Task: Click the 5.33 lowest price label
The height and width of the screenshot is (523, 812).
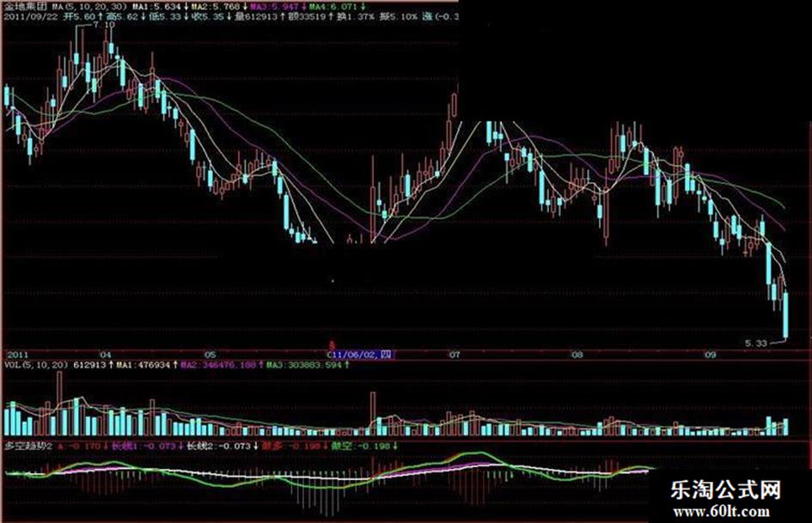Action: [755, 344]
